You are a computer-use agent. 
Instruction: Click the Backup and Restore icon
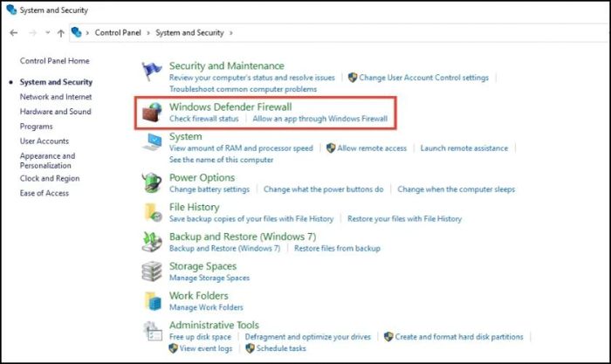(x=152, y=242)
